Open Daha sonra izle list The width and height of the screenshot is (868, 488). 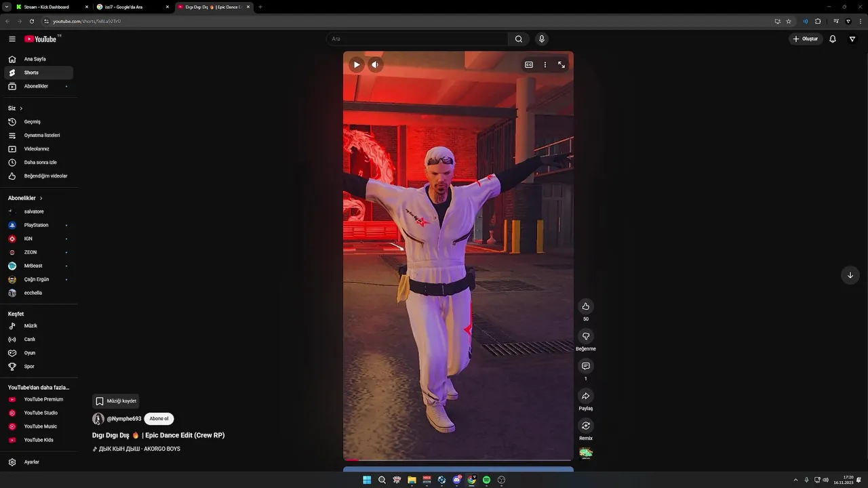pos(39,163)
